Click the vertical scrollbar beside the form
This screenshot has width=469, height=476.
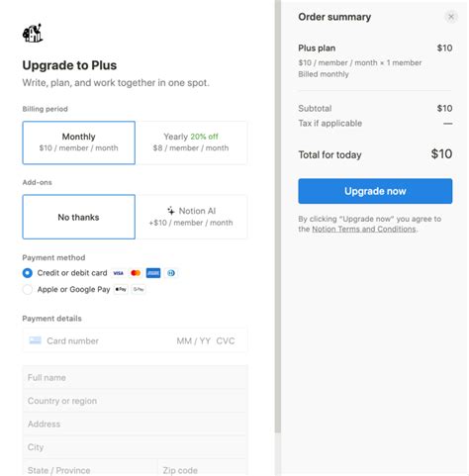278,217
